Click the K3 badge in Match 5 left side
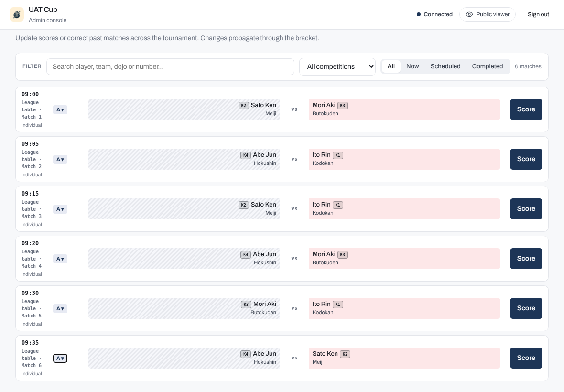The height and width of the screenshot is (392, 564). coord(246,304)
